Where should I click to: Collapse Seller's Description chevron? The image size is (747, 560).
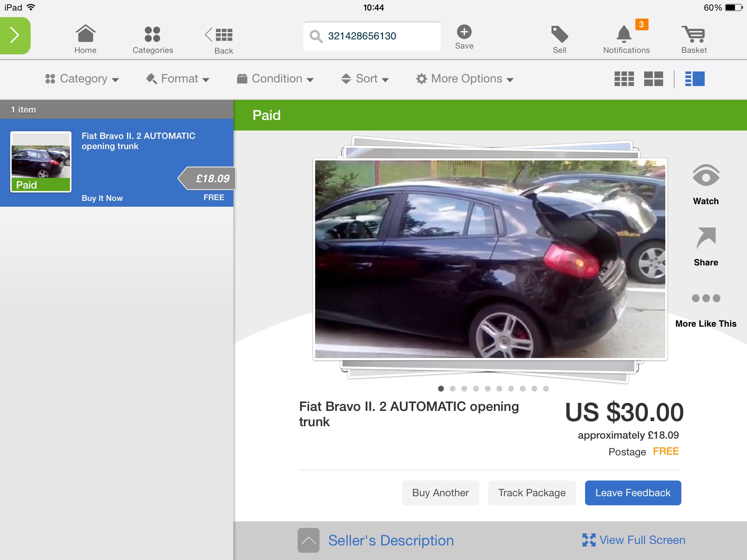coord(309,540)
